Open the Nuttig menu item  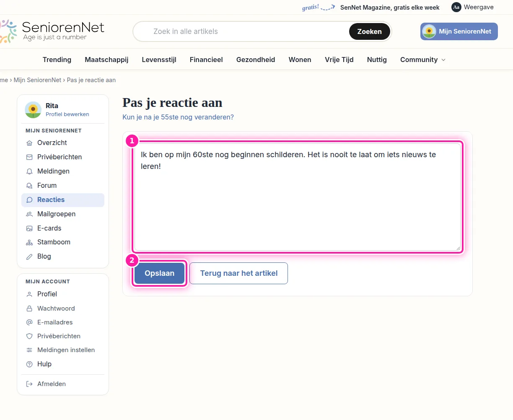377,60
